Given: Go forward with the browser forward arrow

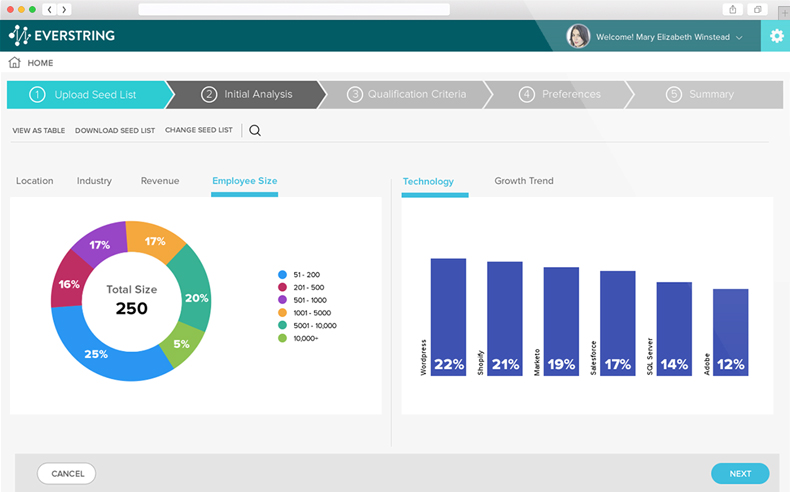Looking at the screenshot, I should coord(64,9).
